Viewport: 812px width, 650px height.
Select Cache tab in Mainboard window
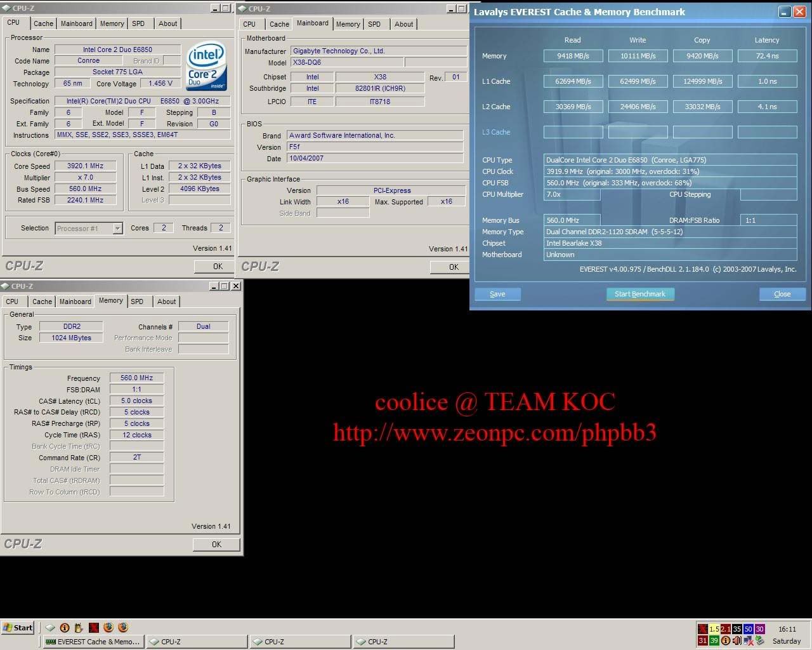tap(279, 24)
